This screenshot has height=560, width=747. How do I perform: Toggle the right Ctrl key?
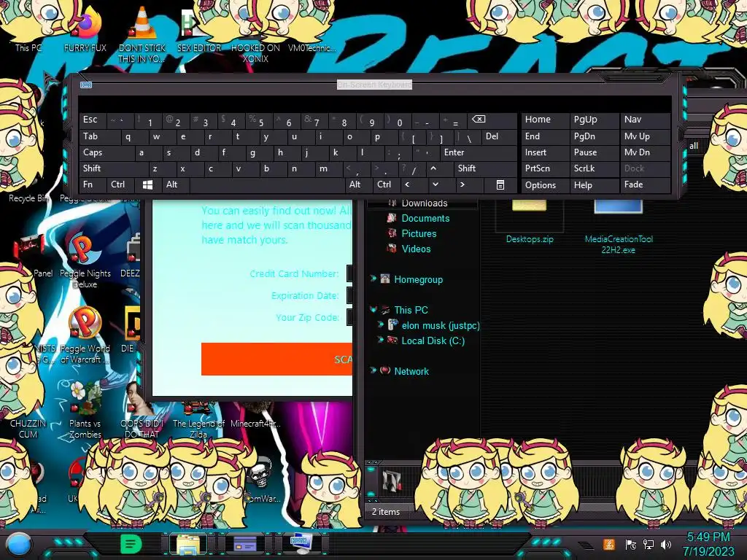click(x=386, y=184)
